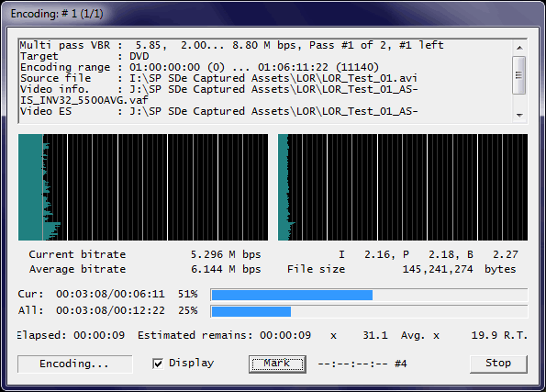Click the log scroll up arrow
The height and width of the screenshot is (392, 546).
[x=519, y=48]
